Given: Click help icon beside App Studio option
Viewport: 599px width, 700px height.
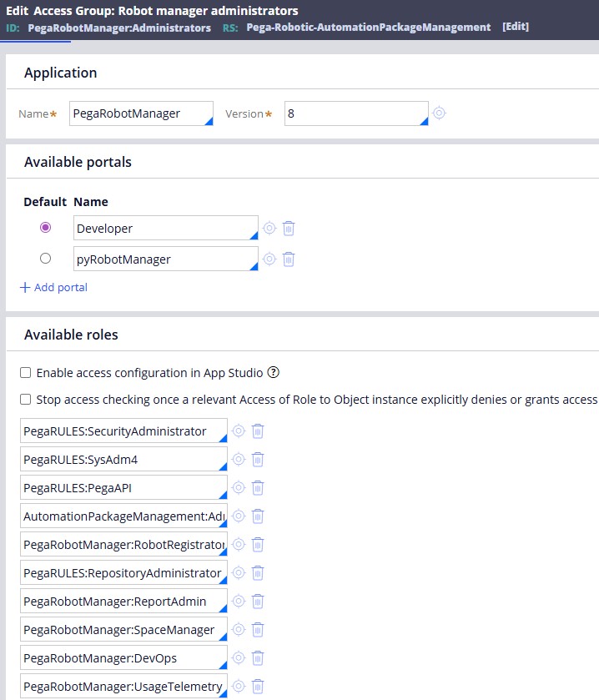Looking at the screenshot, I should point(273,373).
